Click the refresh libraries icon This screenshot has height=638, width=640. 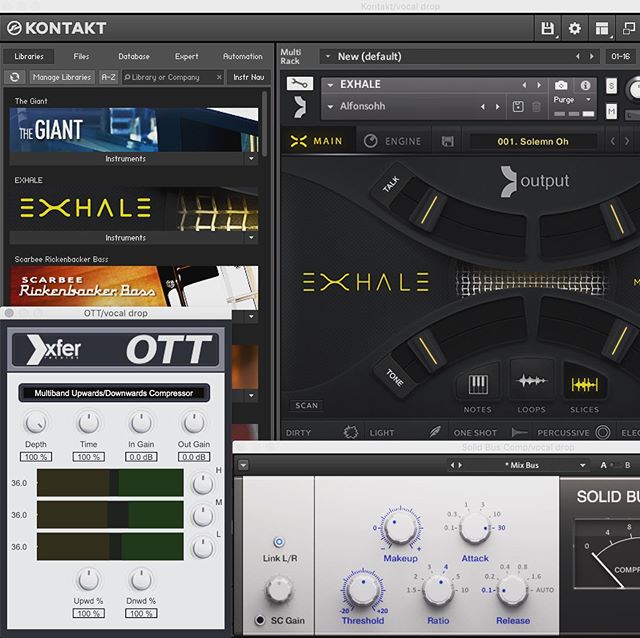(x=15, y=77)
